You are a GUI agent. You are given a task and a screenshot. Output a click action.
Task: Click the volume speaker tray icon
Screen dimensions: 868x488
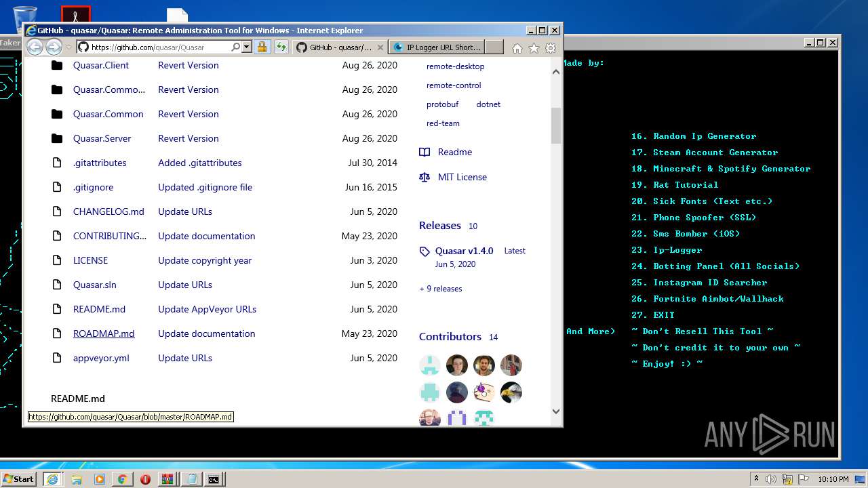[x=771, y=479]
